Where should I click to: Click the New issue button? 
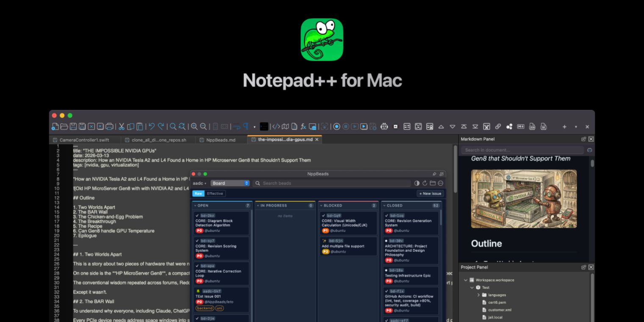pos(430,194)
